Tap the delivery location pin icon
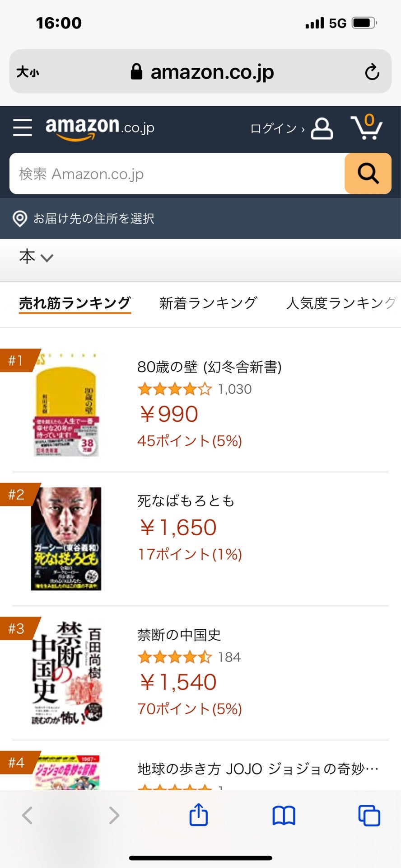401x868 pixels. coord(20,219)
